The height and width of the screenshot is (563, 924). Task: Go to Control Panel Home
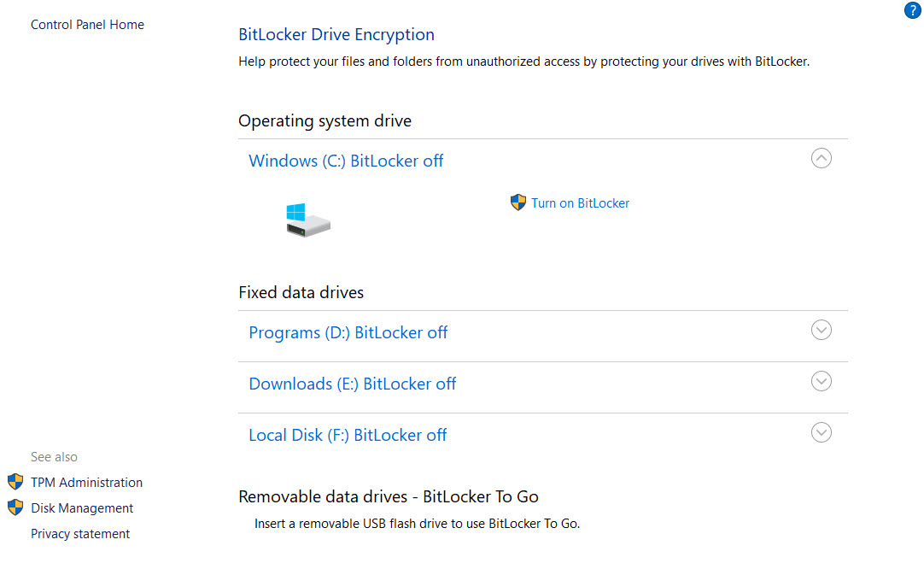tap(87, 25)
